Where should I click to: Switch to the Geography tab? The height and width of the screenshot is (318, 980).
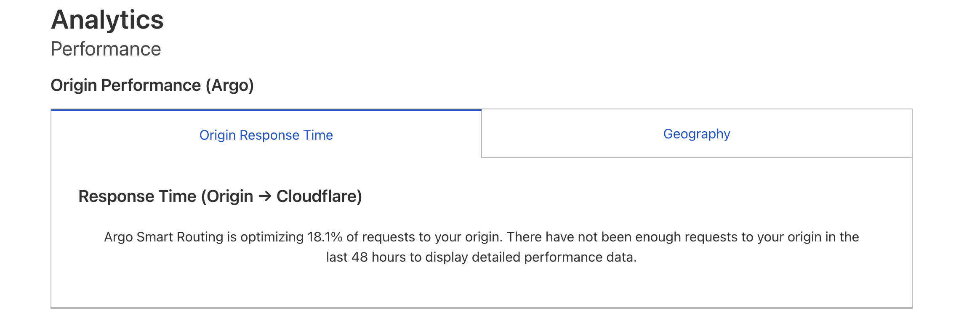click(x=696, y=134)
